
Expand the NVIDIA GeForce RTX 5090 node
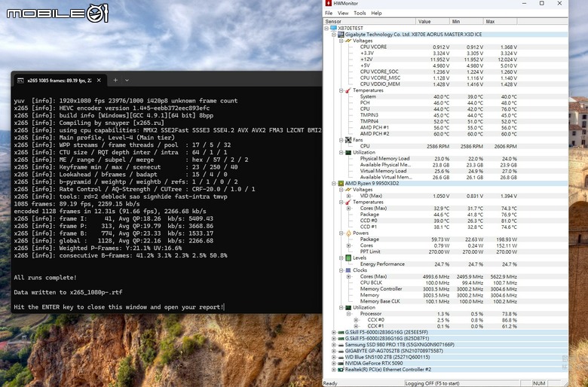point(334,364)
